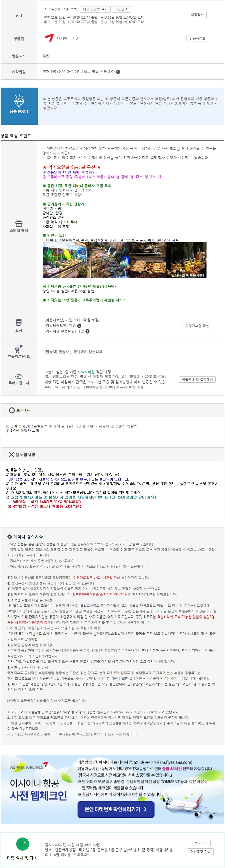Screen dimensions: 225x868
Task: Click info icon next to 영업보증보험 가입
Action: pyautogui.click(x=79, y=326)
